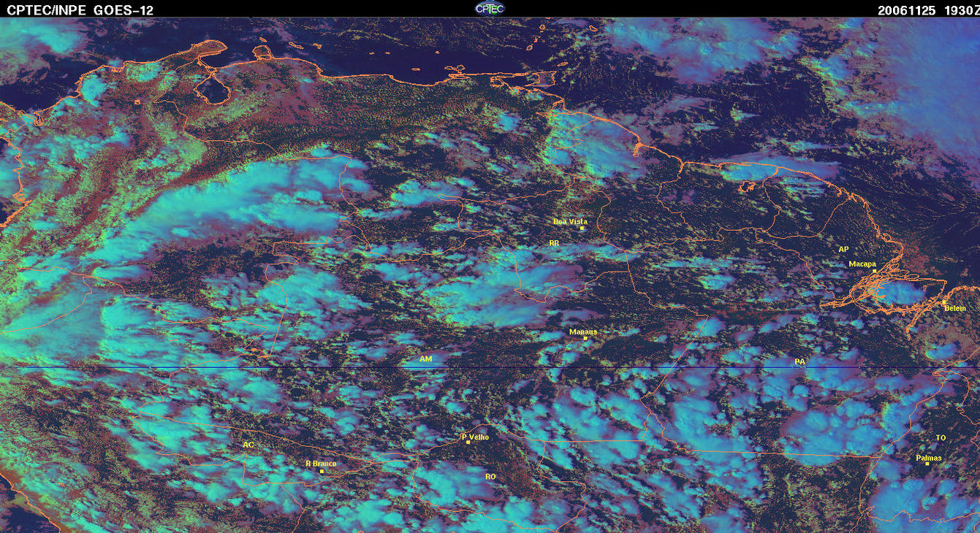Image resolution: width=980 pixels, height=533 pixels.
Task: Click the AP state label
Action: 843,249
